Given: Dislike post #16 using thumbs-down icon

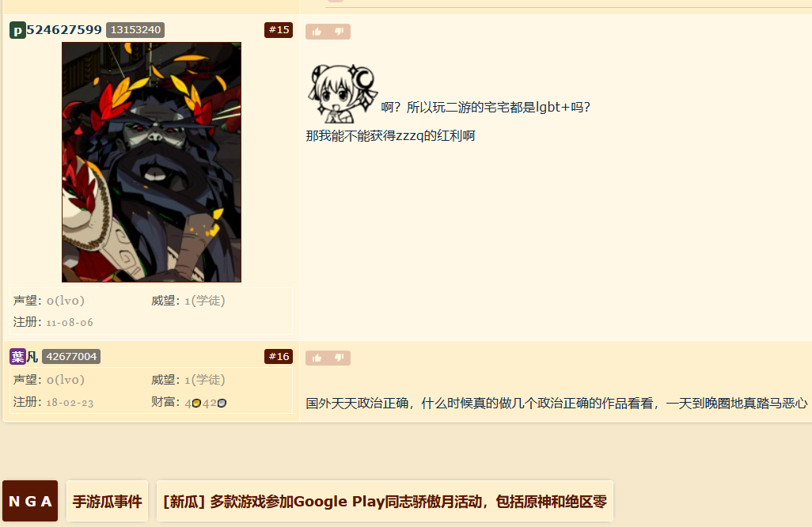Looking at the screenshot, I should pyautogui.click(x=340, y=358).
